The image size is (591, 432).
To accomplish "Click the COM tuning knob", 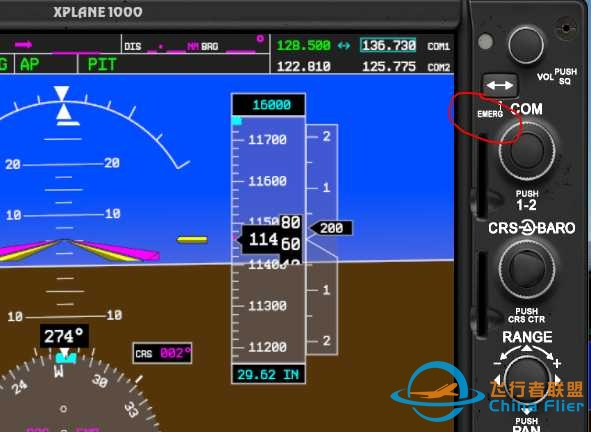I will tap(527, 150).
